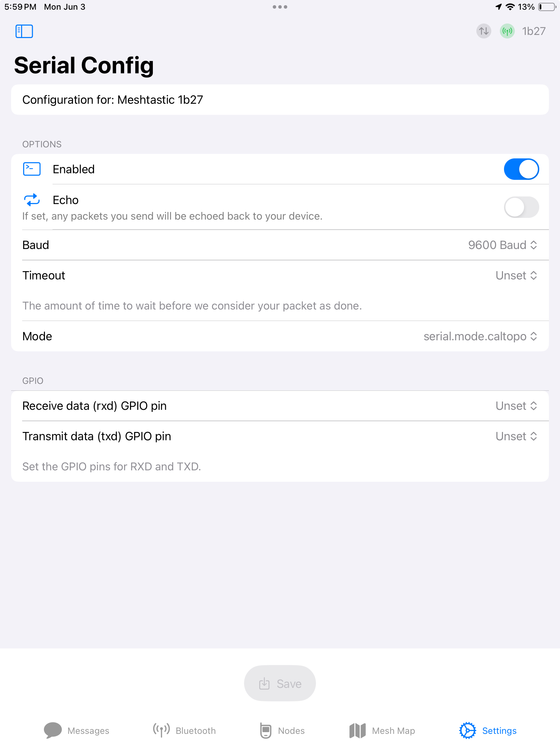Switch to the Settings tab

[x=488, y=730]
